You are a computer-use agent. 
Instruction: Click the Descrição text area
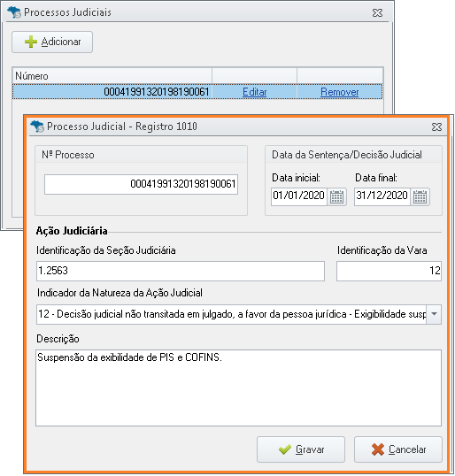click(238, 388)
